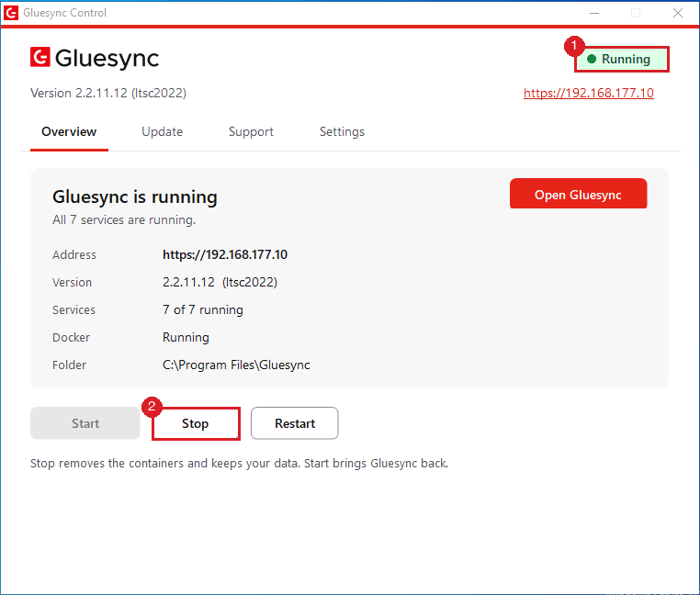The width and height of the screenshot is (700, 595).
Task: Click the Address label
Action: pyautogui.click(x=74, y=254)
